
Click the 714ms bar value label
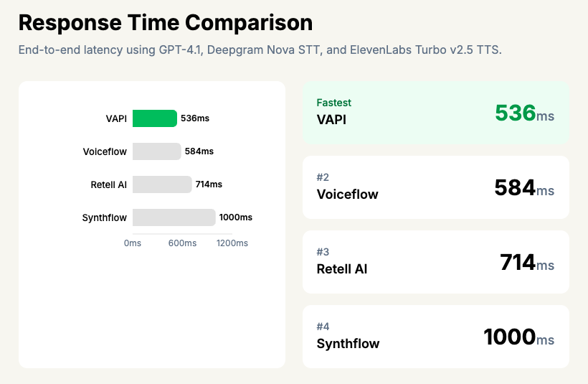click(209, 184)
